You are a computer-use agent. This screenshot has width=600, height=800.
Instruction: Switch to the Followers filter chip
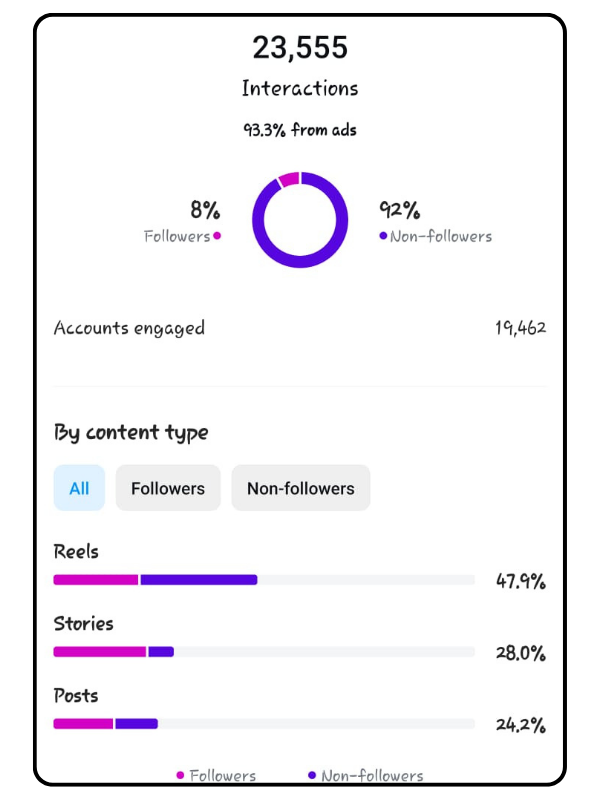point(168,488)
